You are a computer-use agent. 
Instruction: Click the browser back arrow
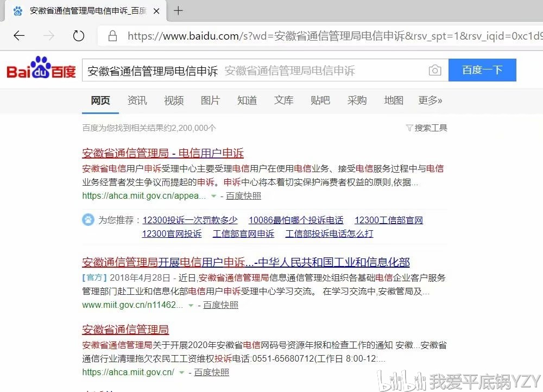coord(19,35)
